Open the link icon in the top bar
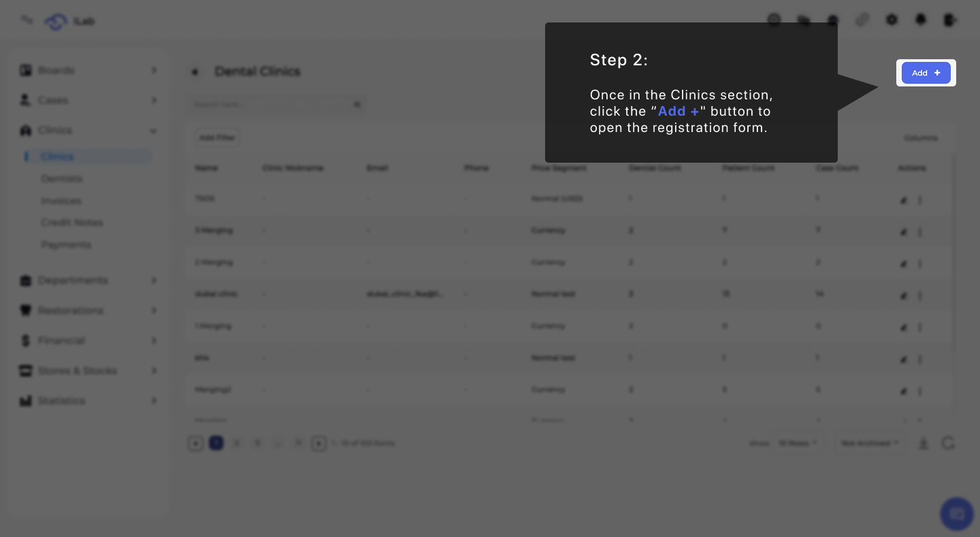980x537 pixels. (x=862, y=20)
